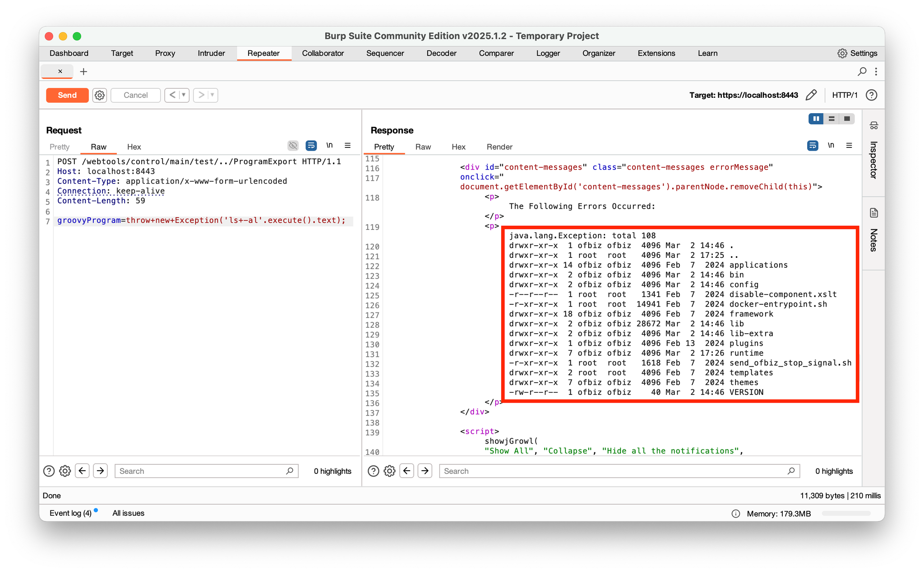Toggle request line wrap icon
Viewport: 924px width, 573px height.
(311, 145)
